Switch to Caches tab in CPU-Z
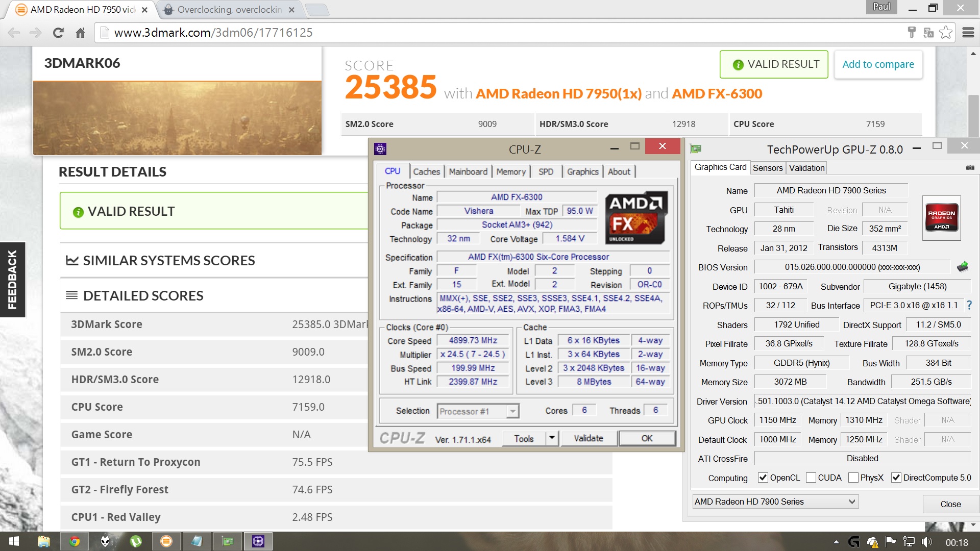This screenshot has height=551, width=980. [426, 171]
